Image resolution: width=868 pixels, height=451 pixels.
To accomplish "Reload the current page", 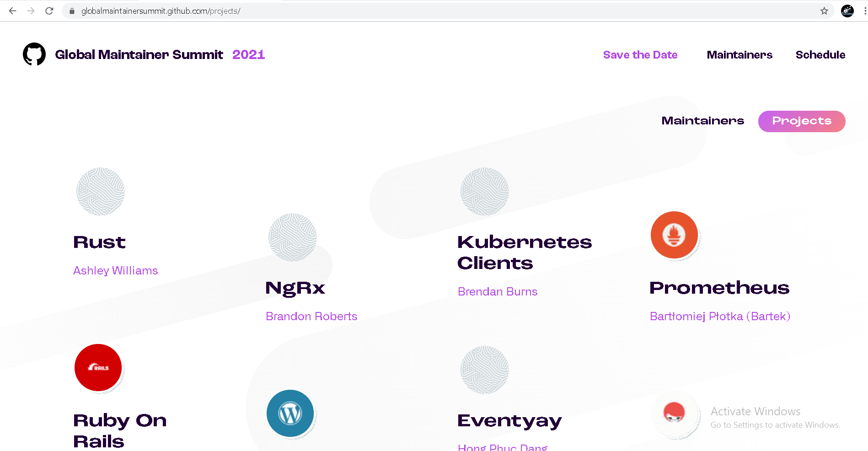I will click(49, 11).
